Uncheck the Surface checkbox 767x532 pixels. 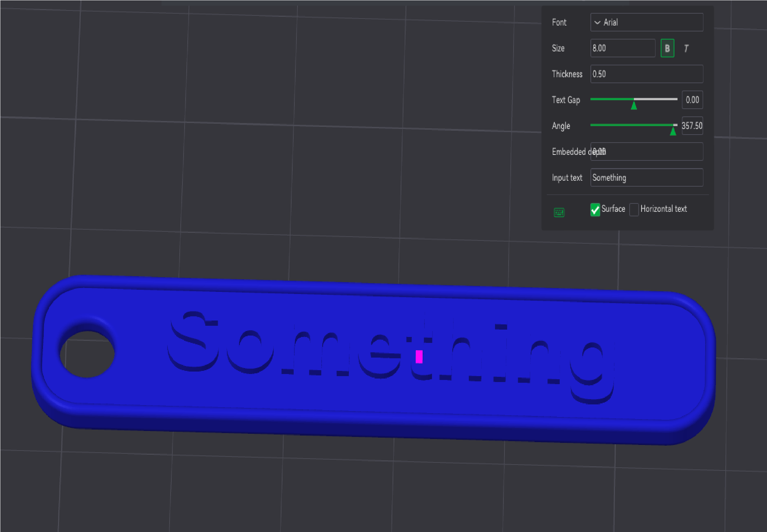pos(595,210)
